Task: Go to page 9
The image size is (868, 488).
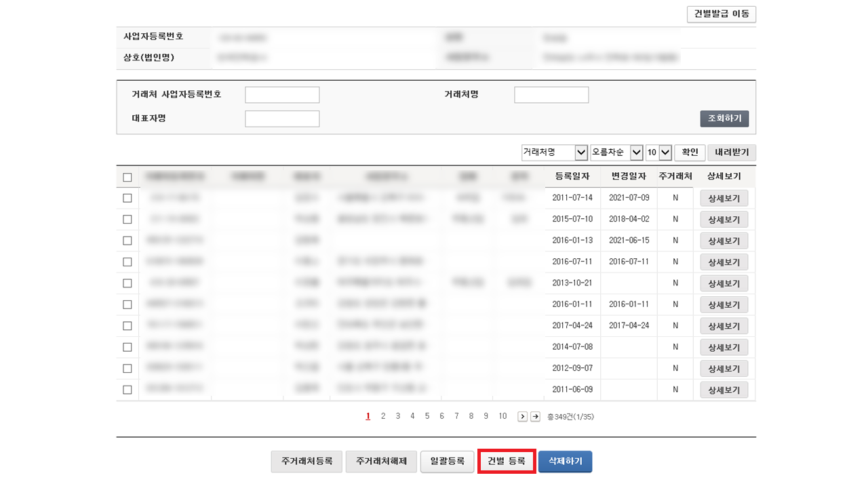Action: coord(486,416)
